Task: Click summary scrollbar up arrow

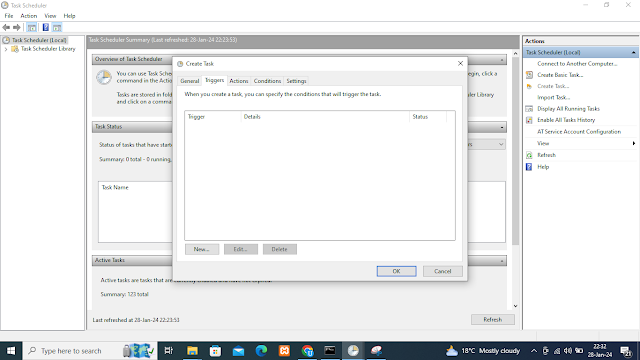Action: click(516, 53)
